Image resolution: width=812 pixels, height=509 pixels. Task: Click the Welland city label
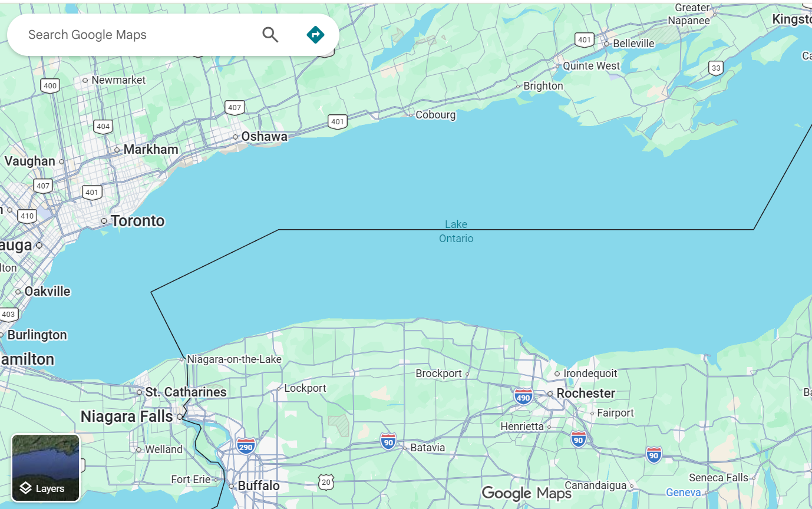coord(164,449)
